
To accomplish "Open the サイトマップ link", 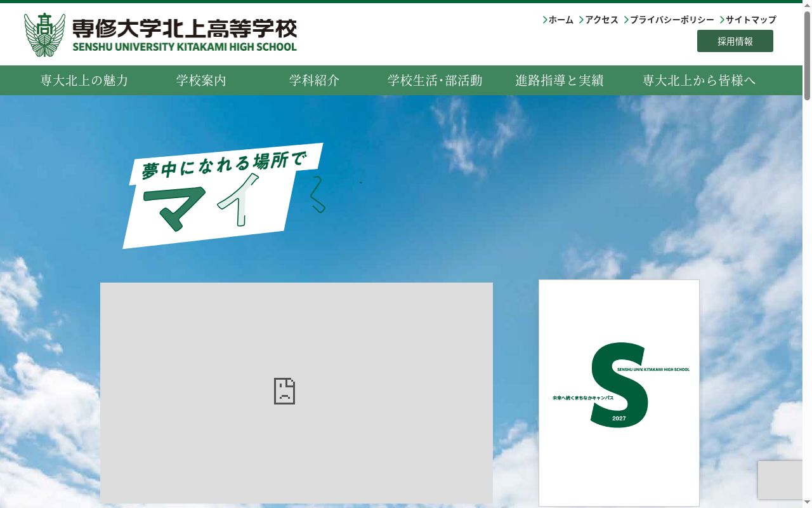I will point(747,20).
